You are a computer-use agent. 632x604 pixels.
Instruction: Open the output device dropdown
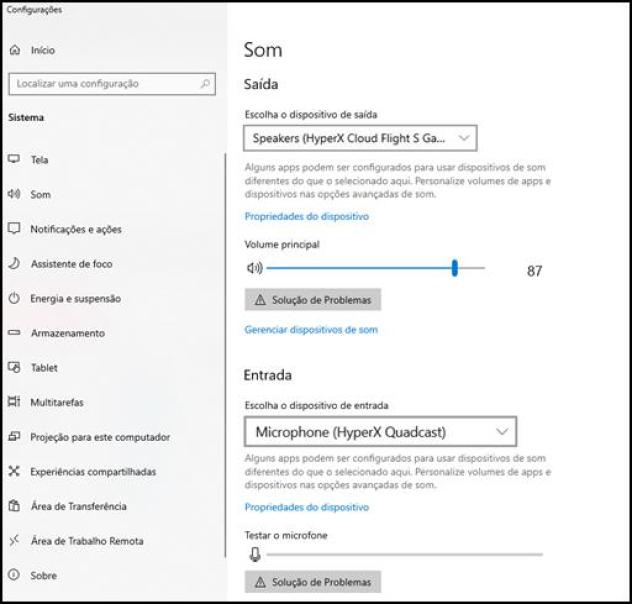(360, 138)
